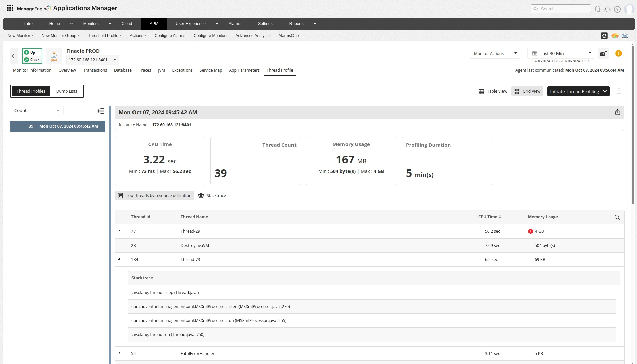Click the help question mark icon

[617, 9]
